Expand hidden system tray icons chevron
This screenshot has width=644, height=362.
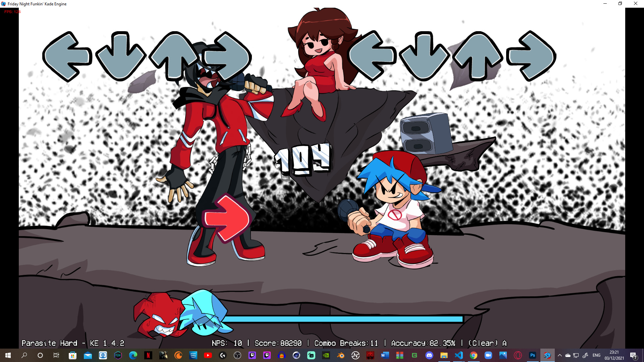559,355
